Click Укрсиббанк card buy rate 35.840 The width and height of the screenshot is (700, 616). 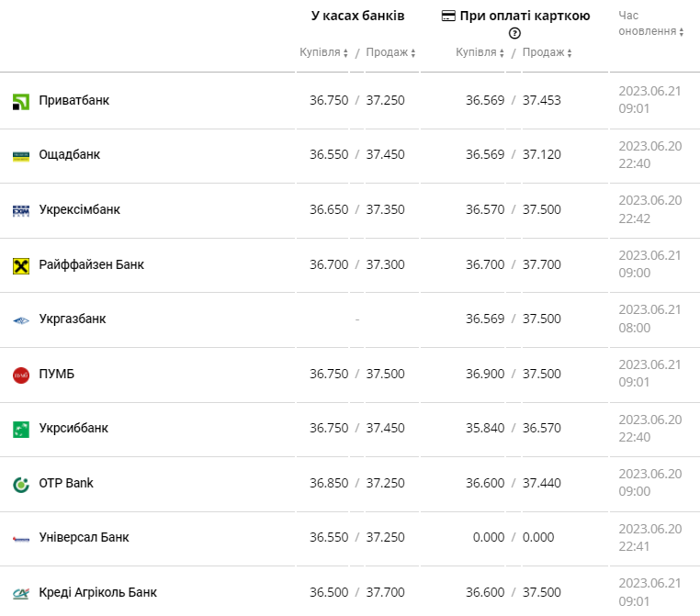coord(485,428)
